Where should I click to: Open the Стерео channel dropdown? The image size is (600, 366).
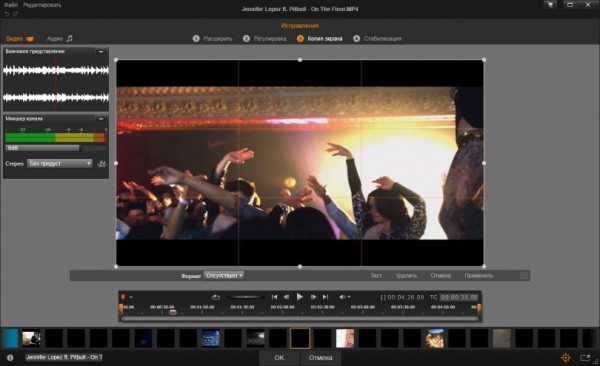click(x=60, y=163)
